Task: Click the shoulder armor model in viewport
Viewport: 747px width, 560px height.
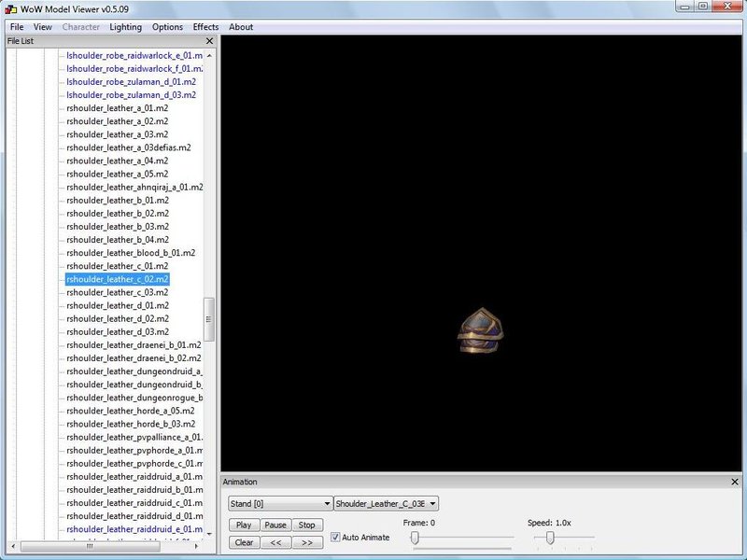Action: [480, 330]
